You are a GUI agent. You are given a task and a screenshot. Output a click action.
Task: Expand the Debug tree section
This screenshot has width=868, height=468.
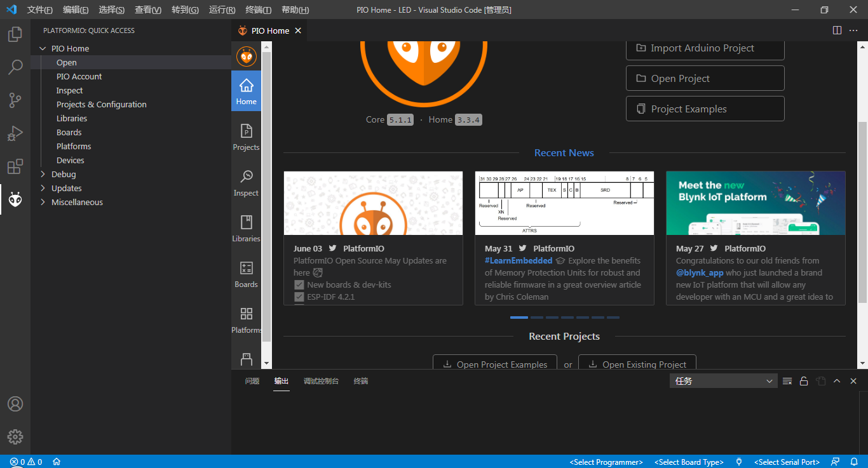click(43, 174)
